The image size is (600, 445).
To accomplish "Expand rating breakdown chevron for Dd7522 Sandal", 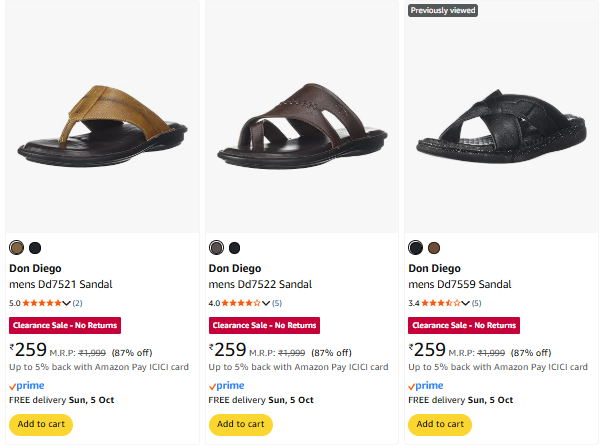I will click(x=266, y=303).
